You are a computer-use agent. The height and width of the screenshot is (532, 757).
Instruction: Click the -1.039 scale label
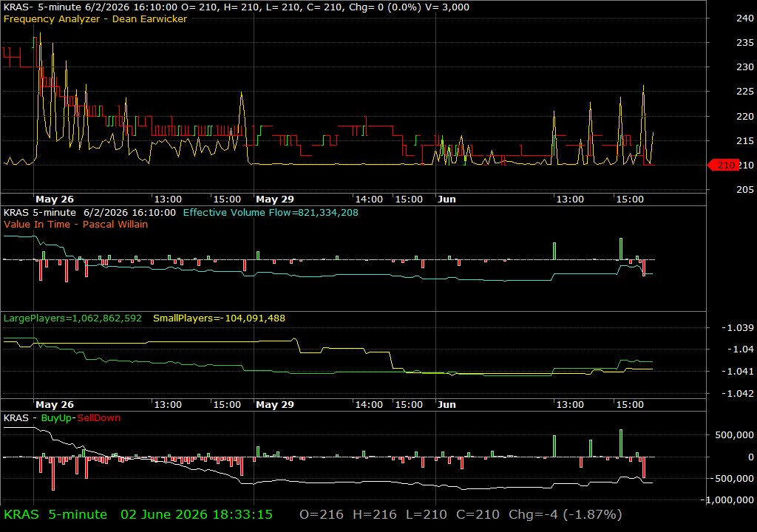click(x=737, y=328)
